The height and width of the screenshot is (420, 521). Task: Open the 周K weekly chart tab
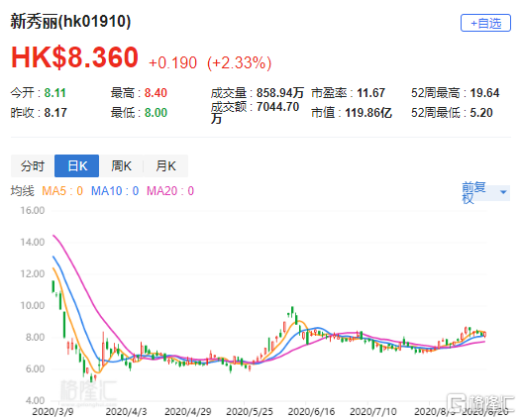pos(121,165)
